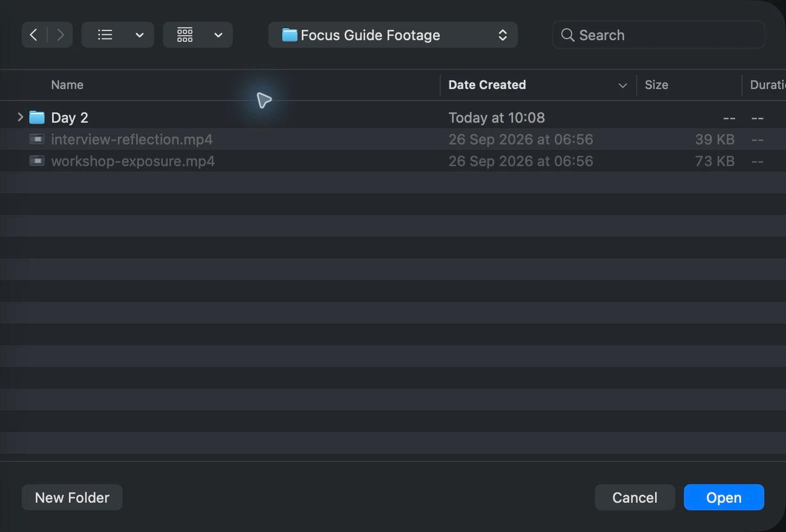Sort by the Duration column header
The image size is (786, 532).
click(x=768, y=85)
